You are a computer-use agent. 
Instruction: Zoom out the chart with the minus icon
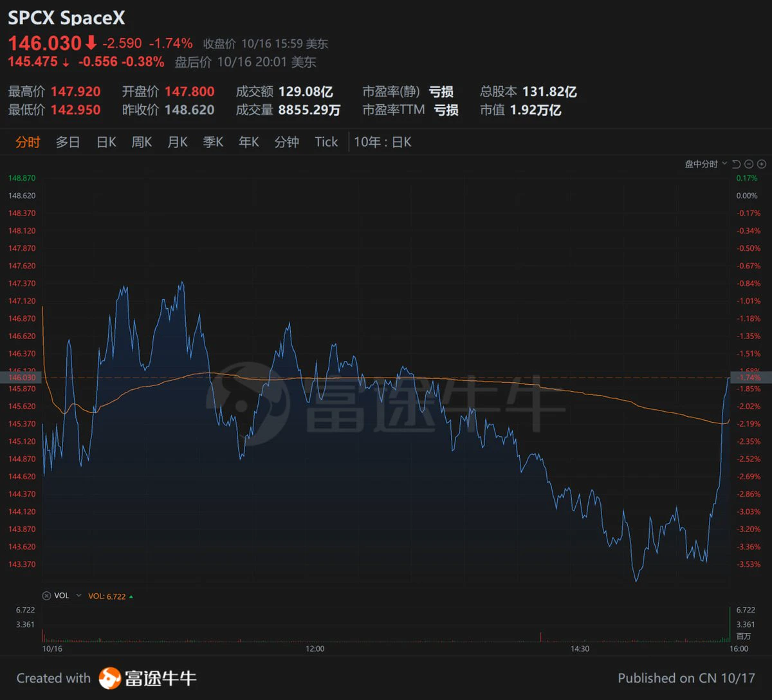[x=749, y=164]
